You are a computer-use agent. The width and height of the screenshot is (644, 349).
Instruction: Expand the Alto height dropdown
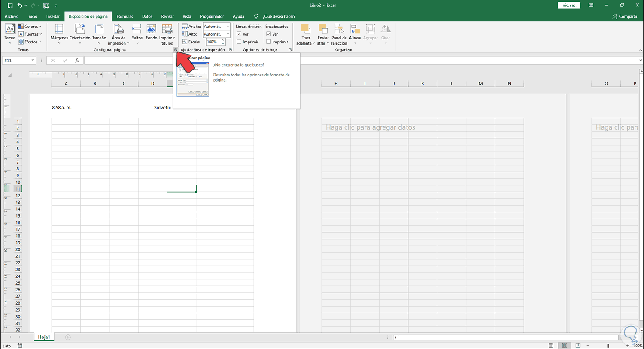pyautogui.click(x=228, y=34)
